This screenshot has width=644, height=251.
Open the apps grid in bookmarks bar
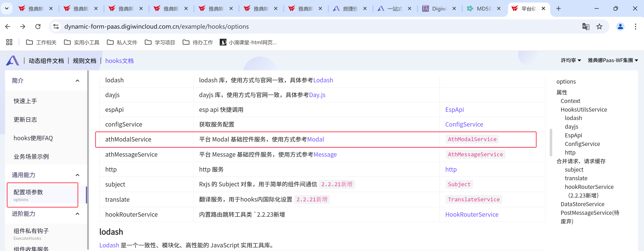click(9, 42)
